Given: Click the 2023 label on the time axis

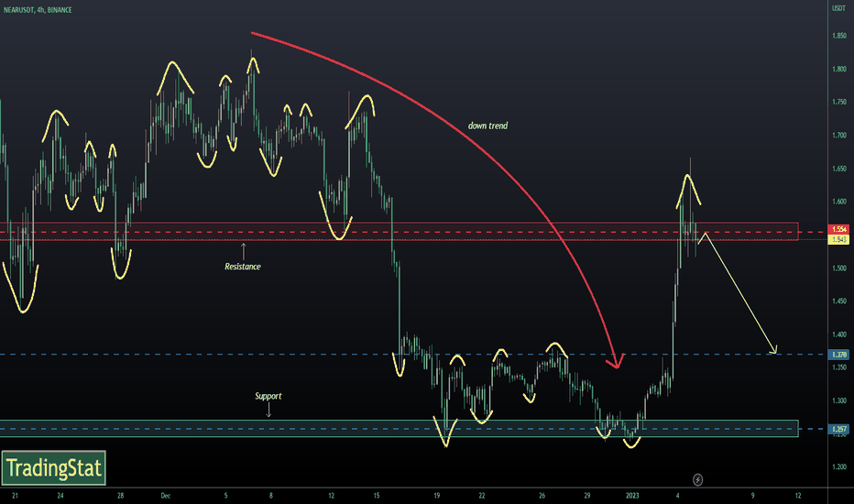Looking at the screenshot, I should click(x=632, y=496).
